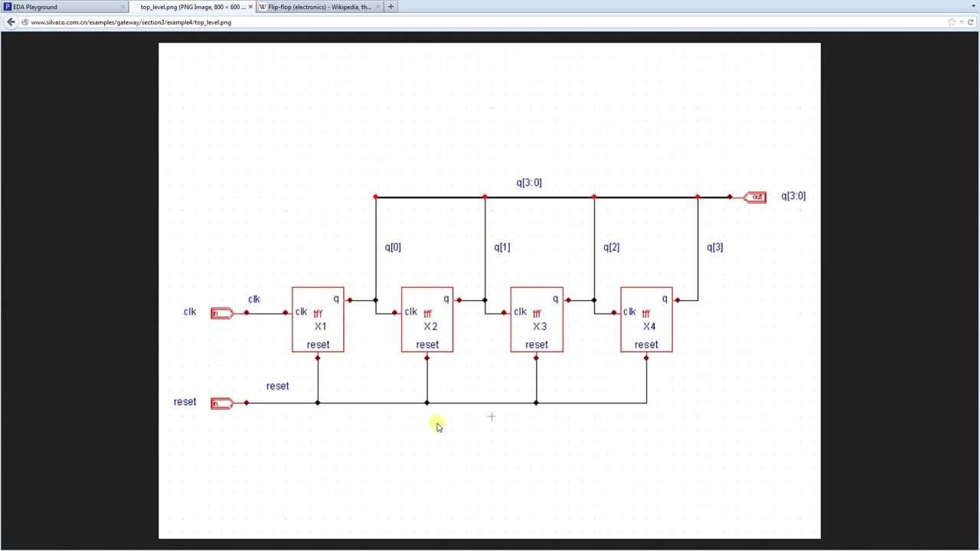The height and width of the screenshot is (551, 980).
Task: Click the clk net label above the clk wire
Action: click(x=254, y=299)
